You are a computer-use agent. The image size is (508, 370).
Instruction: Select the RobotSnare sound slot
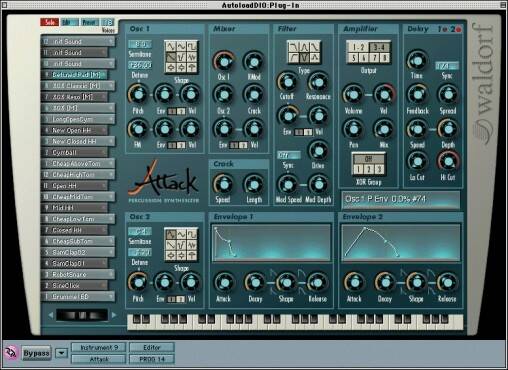point(78,274)
